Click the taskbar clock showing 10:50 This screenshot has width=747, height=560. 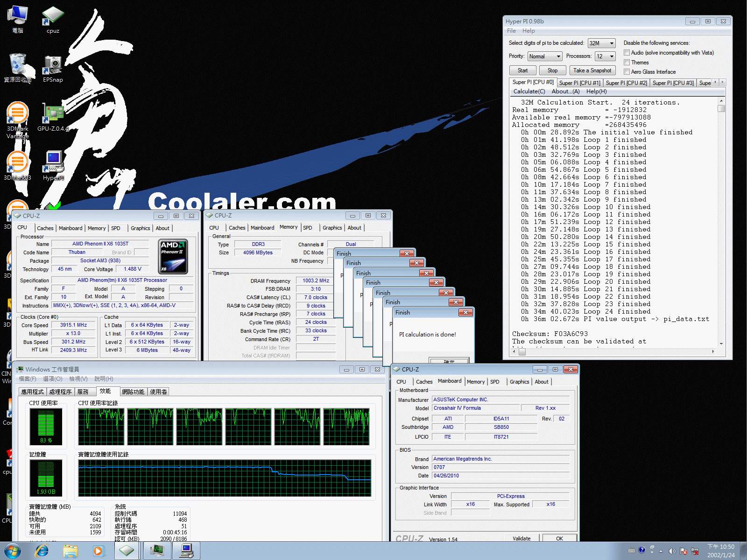(721, 551)
